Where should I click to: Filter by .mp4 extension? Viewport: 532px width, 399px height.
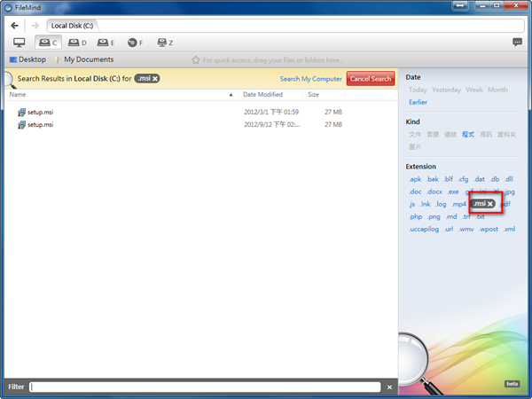click(458, 204)
